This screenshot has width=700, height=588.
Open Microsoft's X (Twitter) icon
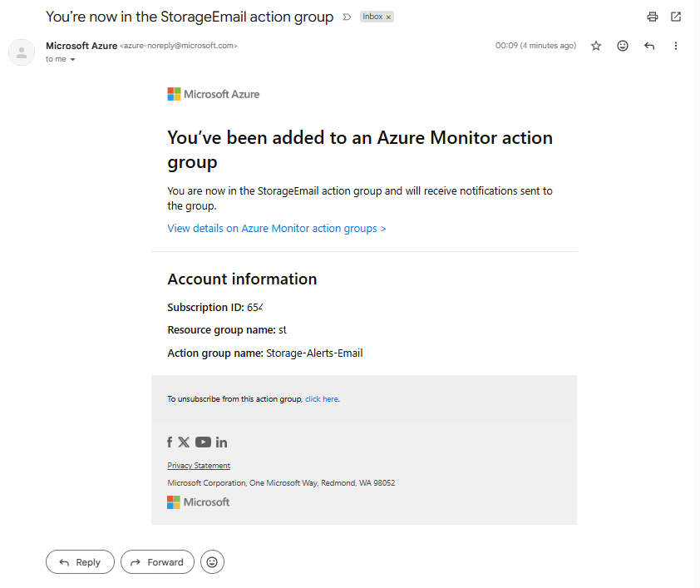(184, 442)
